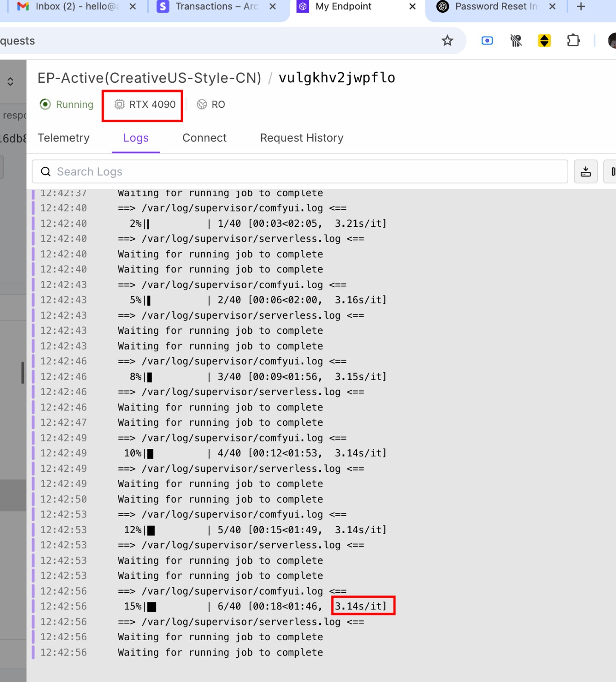Viewport: 616px width, 682px height.
Task: Click the address bar URL field
Action: [x=213, y=41]
